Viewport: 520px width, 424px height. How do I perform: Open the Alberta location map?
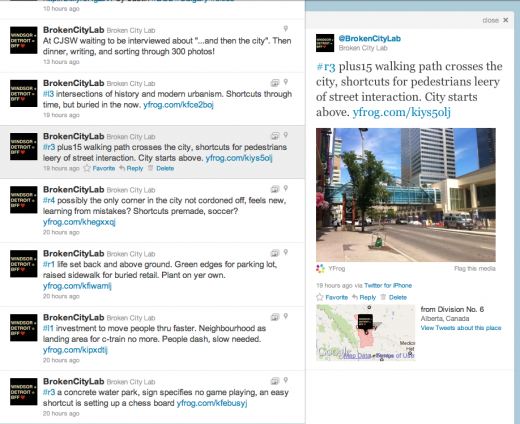coord(365,333)
